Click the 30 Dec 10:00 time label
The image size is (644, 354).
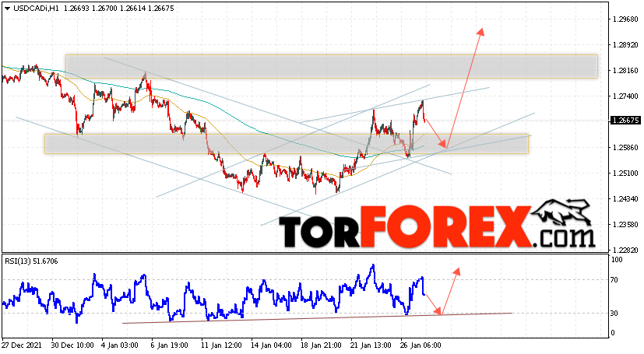pyautogui.click(x=73, y=345)
